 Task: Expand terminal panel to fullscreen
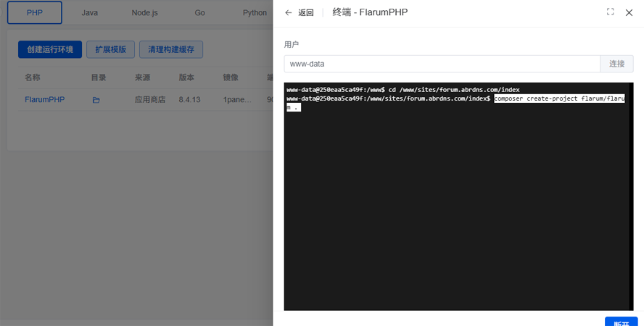610,12
